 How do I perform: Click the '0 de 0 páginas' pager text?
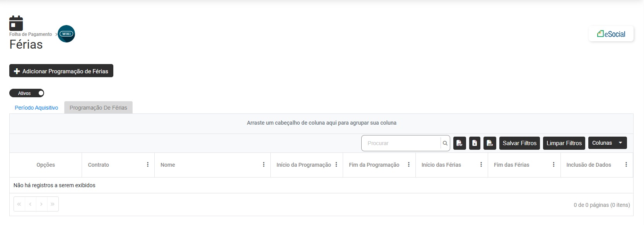coord(602,205)
